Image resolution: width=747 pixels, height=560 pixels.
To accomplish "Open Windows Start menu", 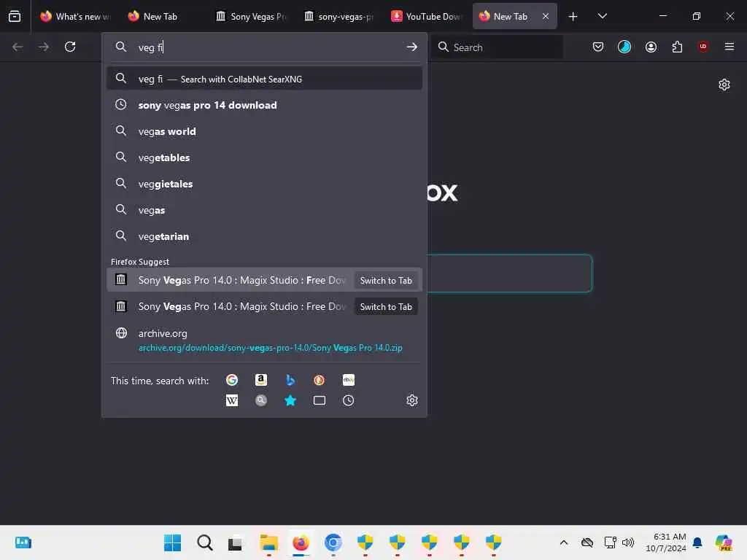I will click(172, 542).
